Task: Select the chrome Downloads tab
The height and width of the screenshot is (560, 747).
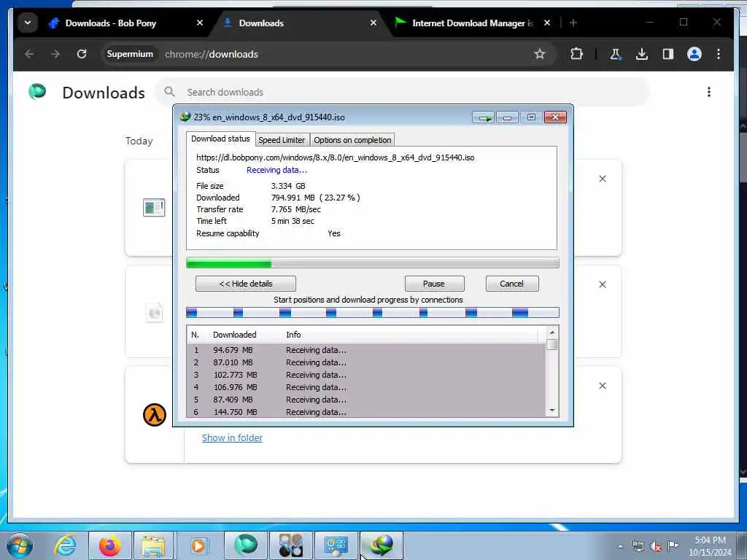Action: (300, 23)
